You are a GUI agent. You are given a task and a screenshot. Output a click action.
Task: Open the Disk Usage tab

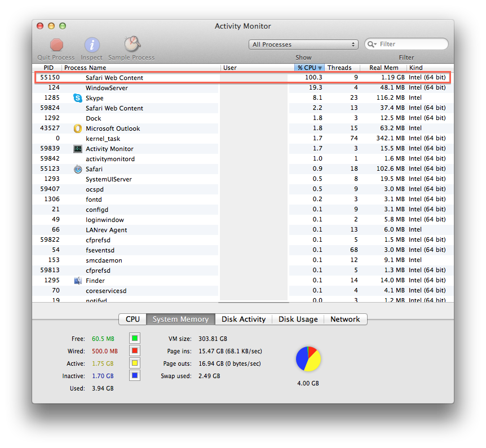[x=298, y=319]
